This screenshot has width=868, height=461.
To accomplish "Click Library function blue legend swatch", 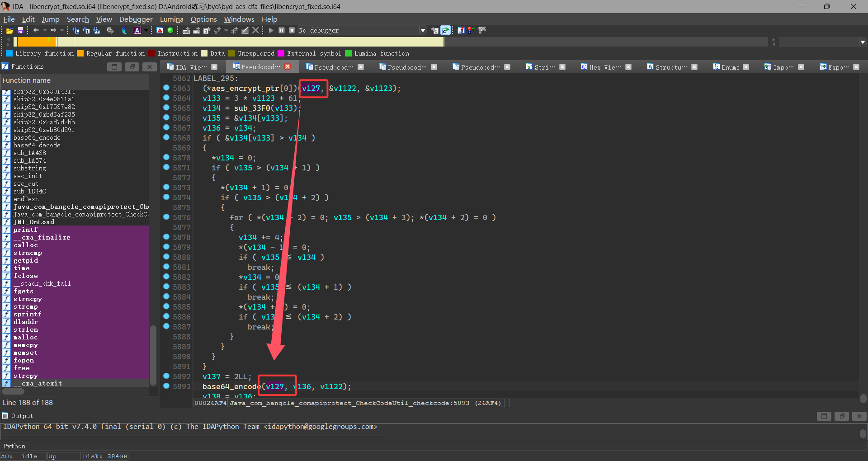I will click(x=9, y=53).
